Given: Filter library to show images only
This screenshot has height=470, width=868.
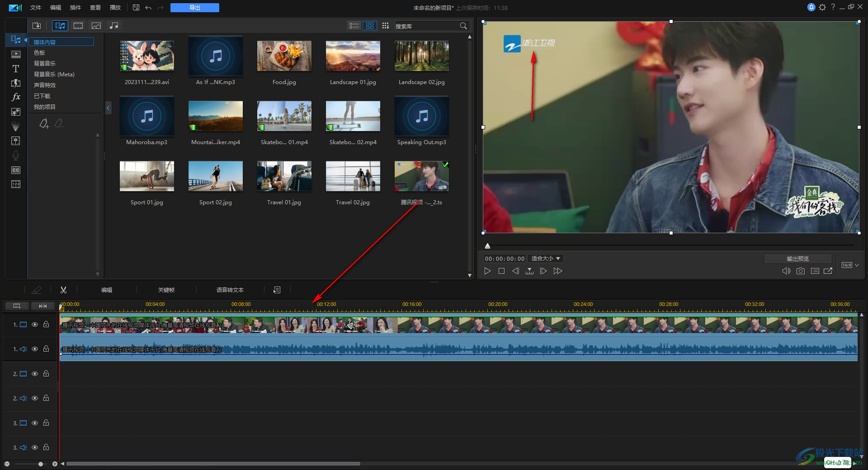Looking at the screenshot, I should [96, 26].
